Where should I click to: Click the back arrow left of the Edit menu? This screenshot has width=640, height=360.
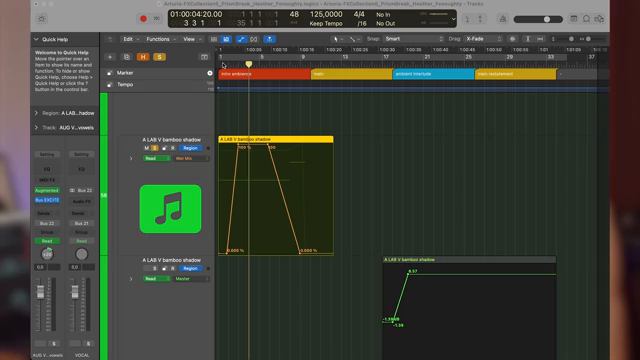(x=110, y=39)
